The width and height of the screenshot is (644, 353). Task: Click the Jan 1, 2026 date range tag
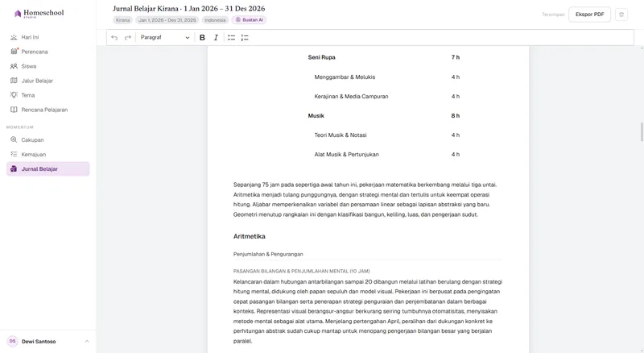pos(167,20)
